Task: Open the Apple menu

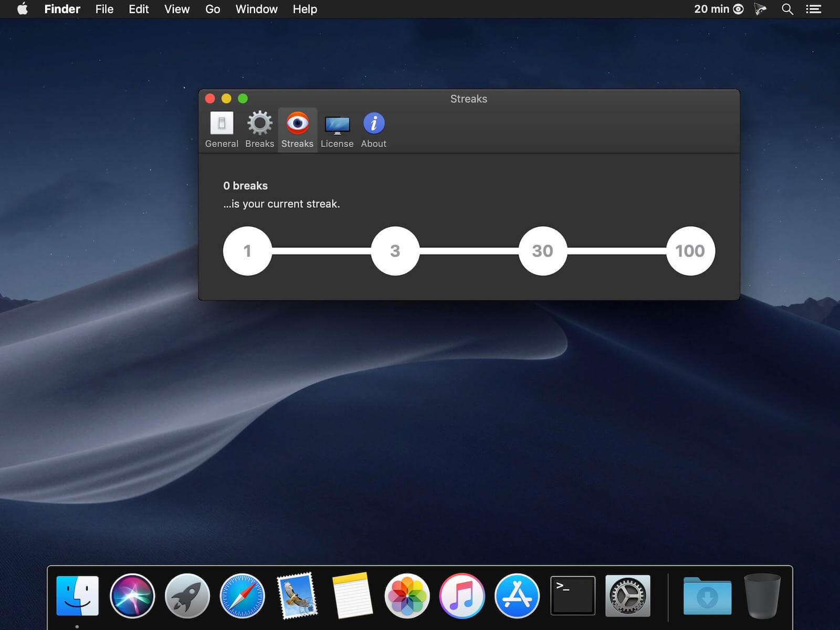Action: coord(22,9)
